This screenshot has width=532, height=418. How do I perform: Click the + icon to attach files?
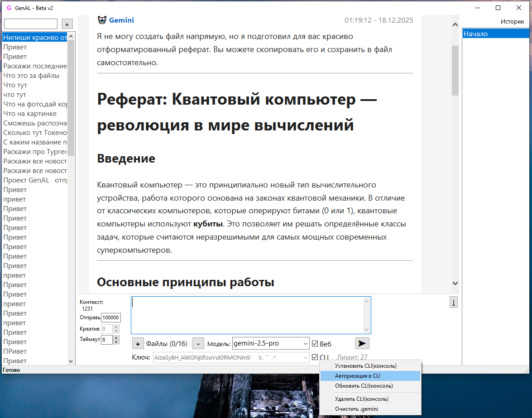pos(138,343)
